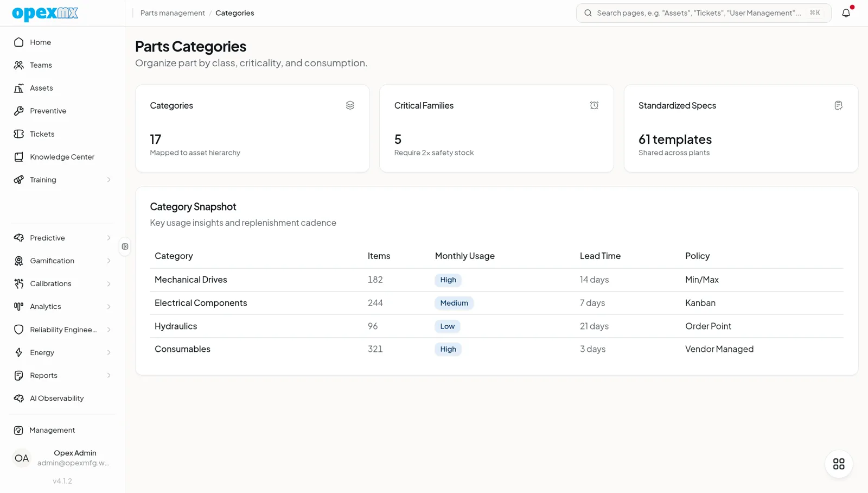868x493 pixels.
Task: Click the Critical Families alarm icon
Action: point(594,105)
